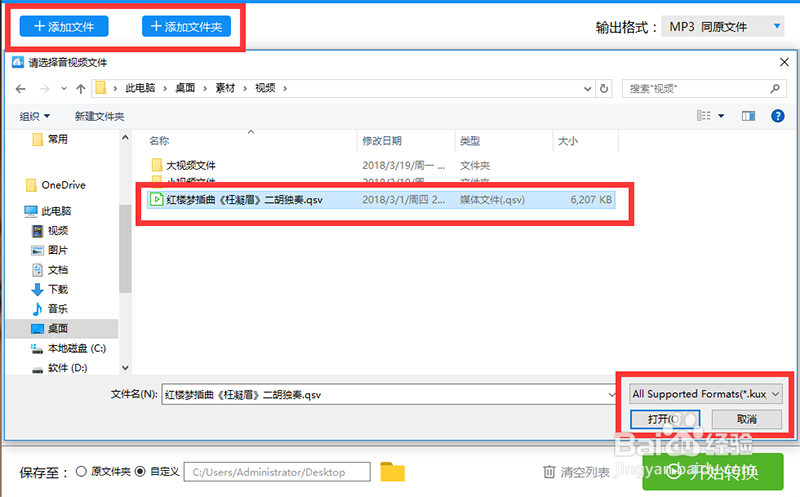The width and height of the screenshot is (800, 497).
Task: Select 此电脑 in the sidebar tree
Action: pyautogui.click(x=56, y=211)
